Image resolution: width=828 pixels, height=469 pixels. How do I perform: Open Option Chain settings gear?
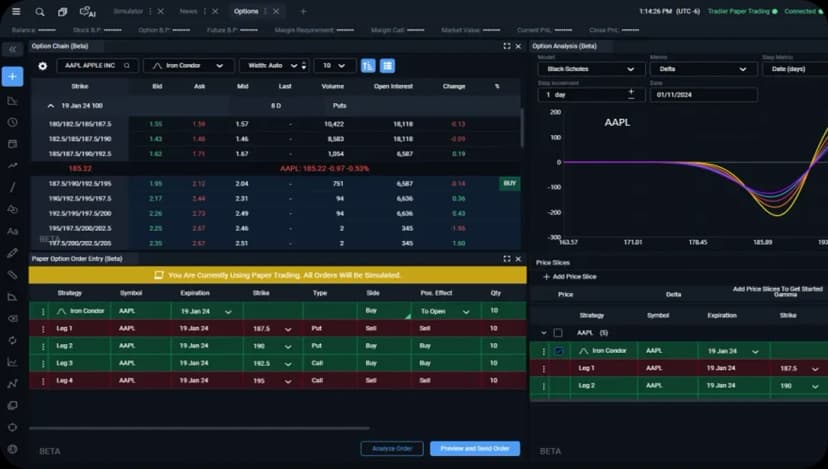pyautogui.click(x=43, y=66)
